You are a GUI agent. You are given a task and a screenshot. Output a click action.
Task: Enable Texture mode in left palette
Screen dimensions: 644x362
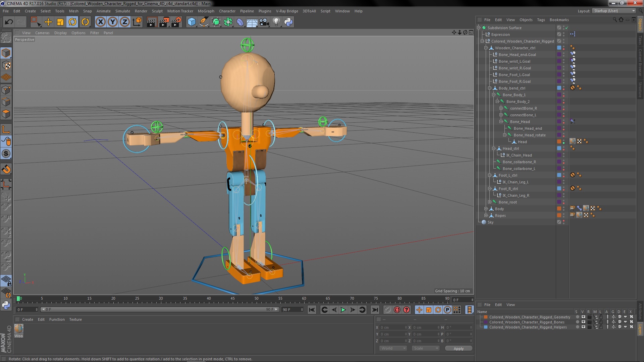point(6,65)
